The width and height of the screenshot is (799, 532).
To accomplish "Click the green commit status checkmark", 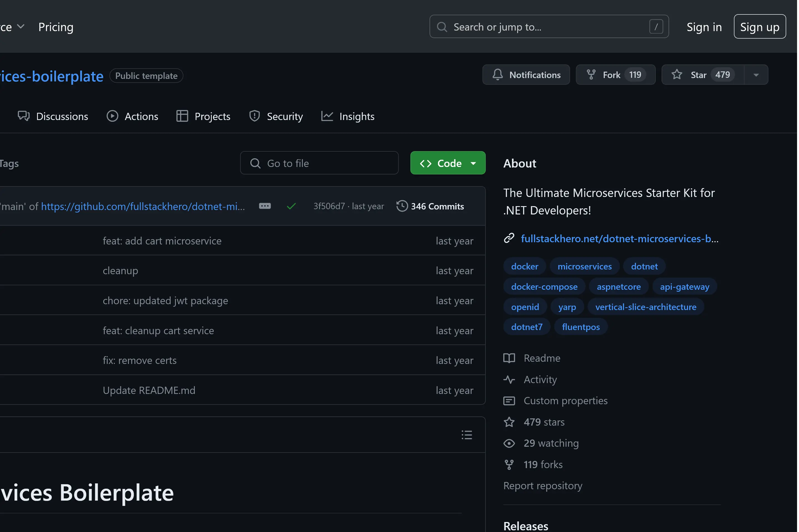I will 291,206.
